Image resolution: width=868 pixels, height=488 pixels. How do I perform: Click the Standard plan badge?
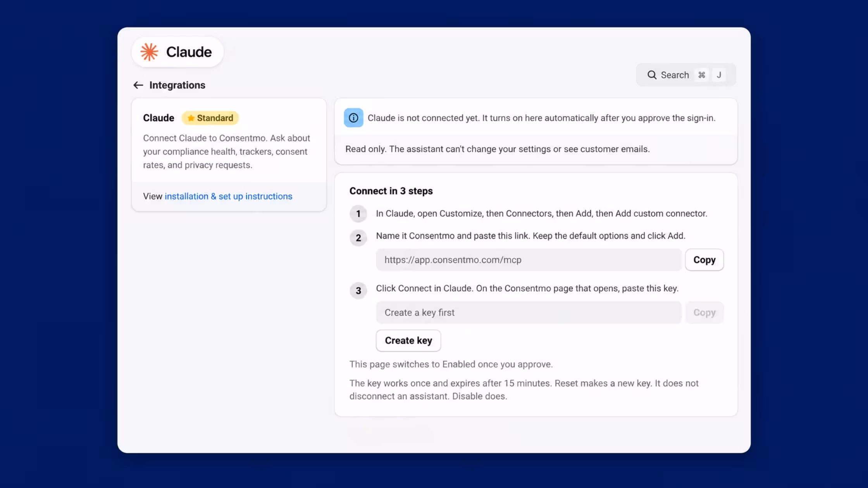click(x=210, y=118)
